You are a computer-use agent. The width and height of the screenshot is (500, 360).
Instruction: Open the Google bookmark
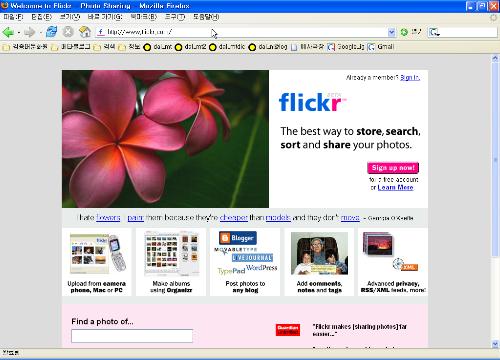click(x=346, y=47)
